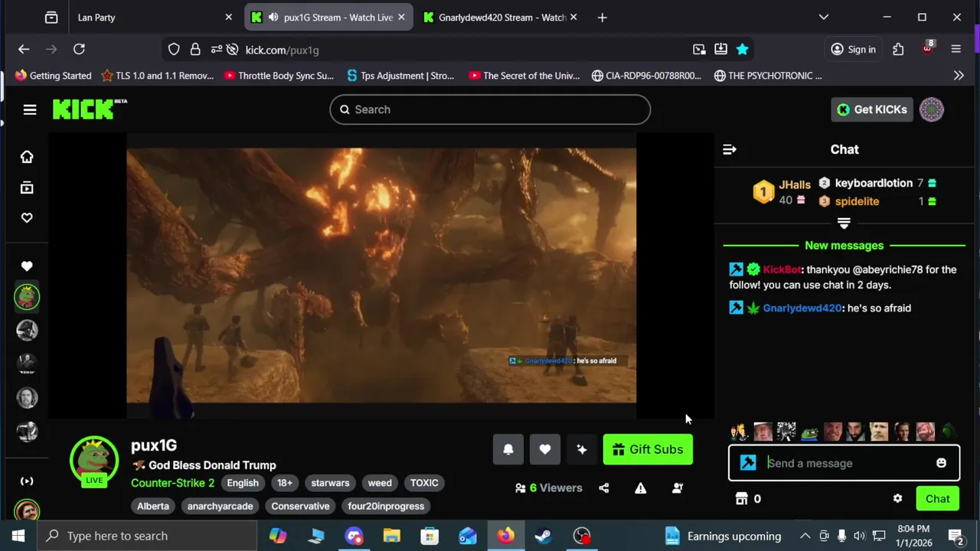Select the 18+ tag
Image resolution: width=980 pixels, height=551 pixels.
click(x=285, y=483)
